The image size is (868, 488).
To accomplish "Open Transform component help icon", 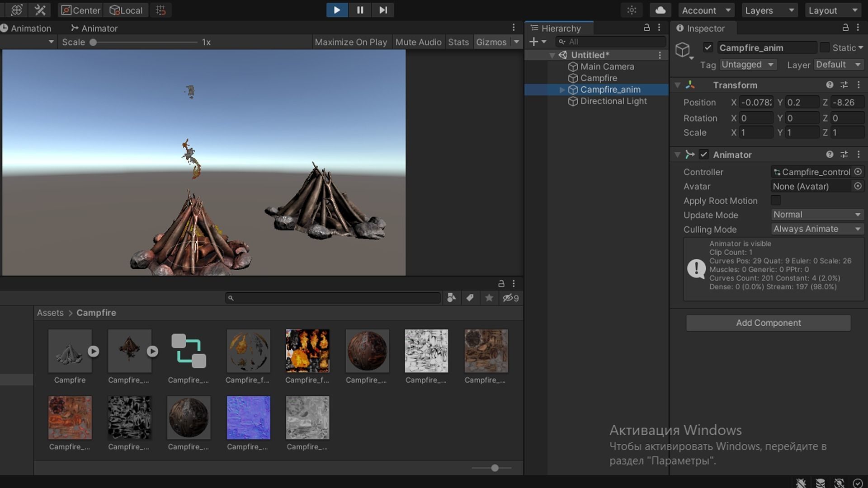I will (829, 85).
